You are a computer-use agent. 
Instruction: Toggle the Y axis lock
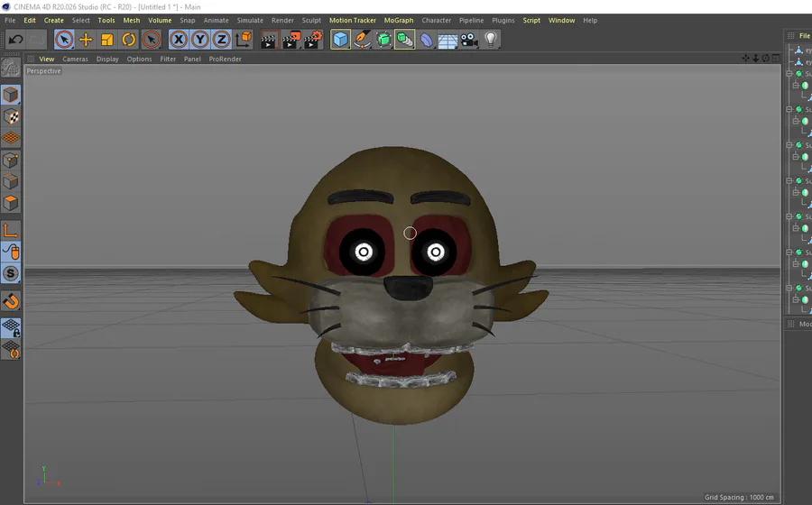pyautogui.click(x=200, y=40)
